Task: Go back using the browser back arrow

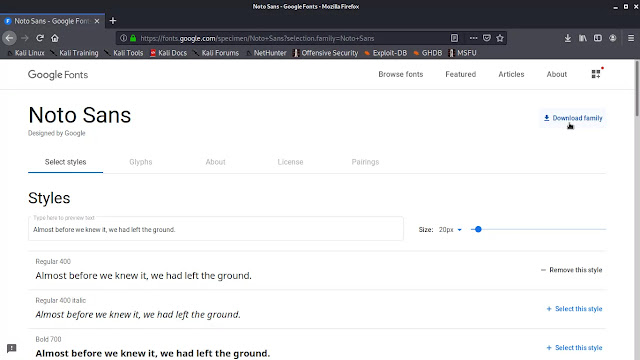Action: (x=10, y=38)
